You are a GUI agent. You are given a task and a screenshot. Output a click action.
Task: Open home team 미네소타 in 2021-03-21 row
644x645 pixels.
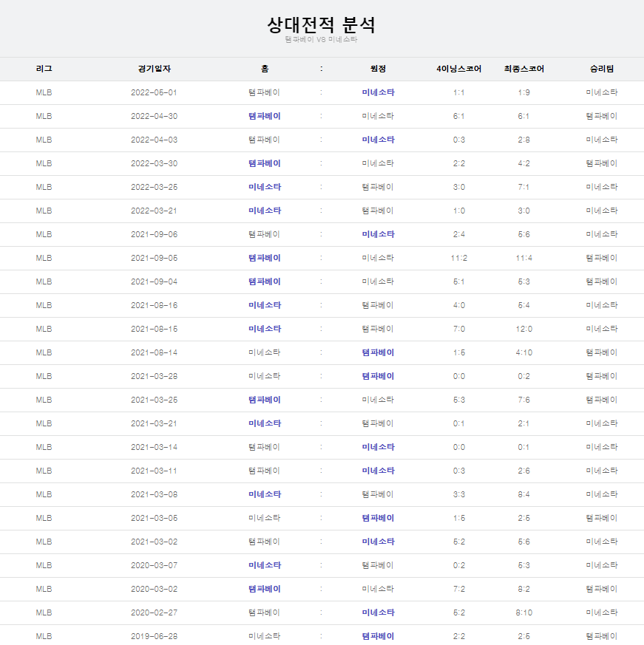click(265, 423)
